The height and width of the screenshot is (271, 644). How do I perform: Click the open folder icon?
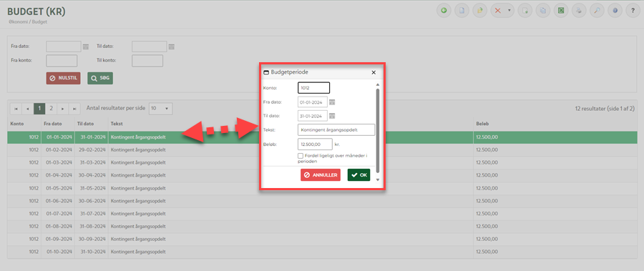pos(479,11)
